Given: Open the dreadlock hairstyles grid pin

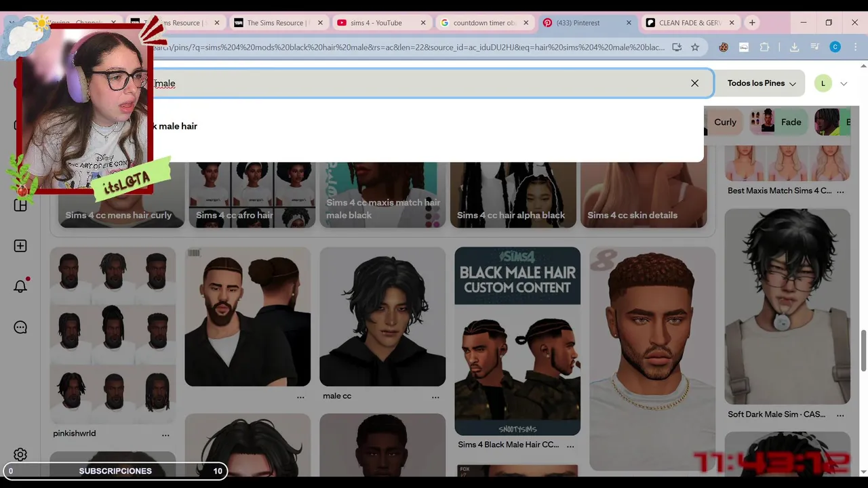Looking at the screenshot, I should (x=113, y=335).
